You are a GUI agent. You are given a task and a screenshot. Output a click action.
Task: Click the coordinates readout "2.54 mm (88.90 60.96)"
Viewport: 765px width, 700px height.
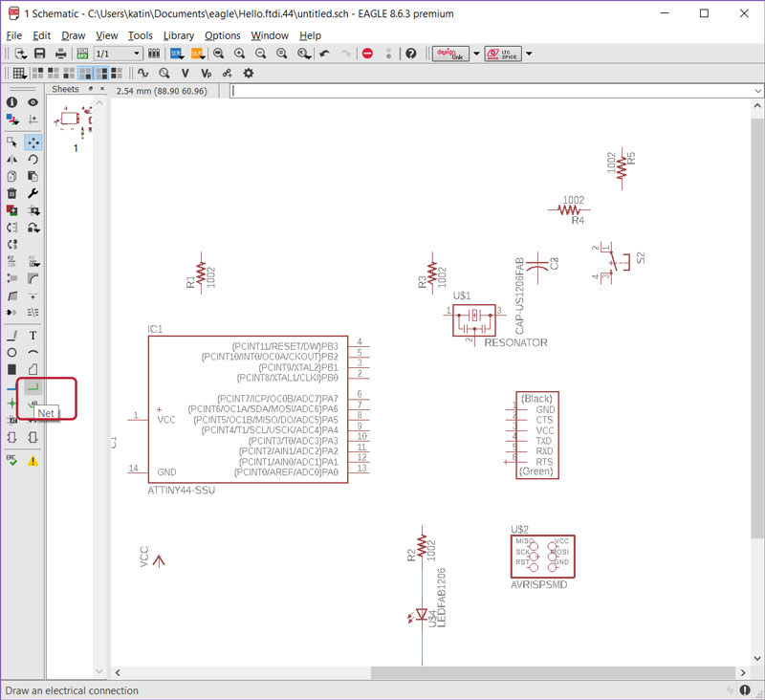pos(162,91)
